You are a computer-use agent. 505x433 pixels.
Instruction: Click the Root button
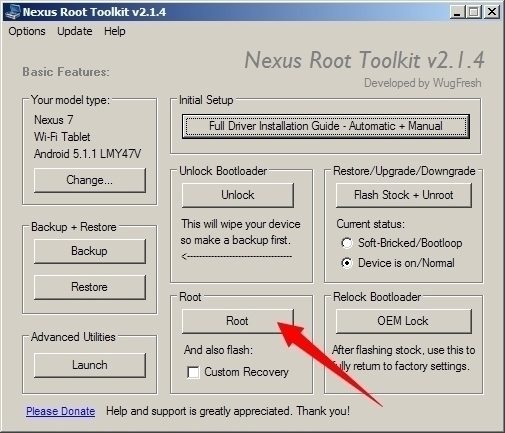click(x=238, y=321)
